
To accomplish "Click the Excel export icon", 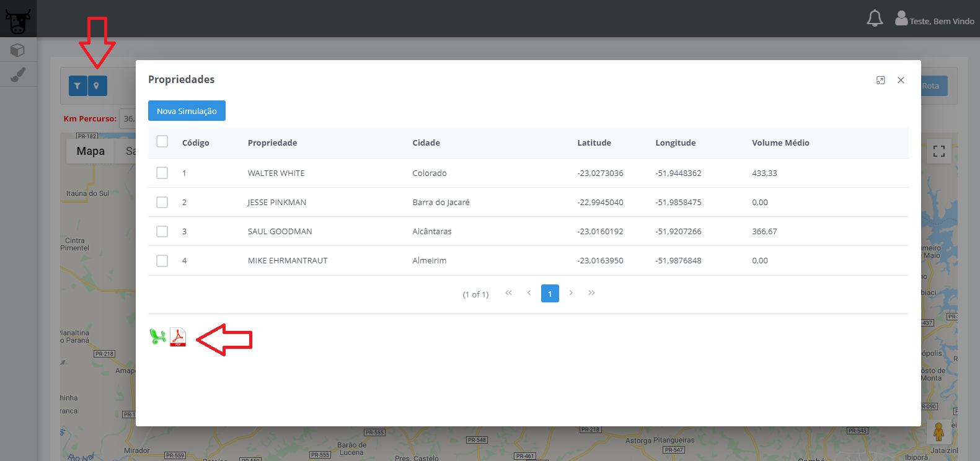I will click(157, 336).
